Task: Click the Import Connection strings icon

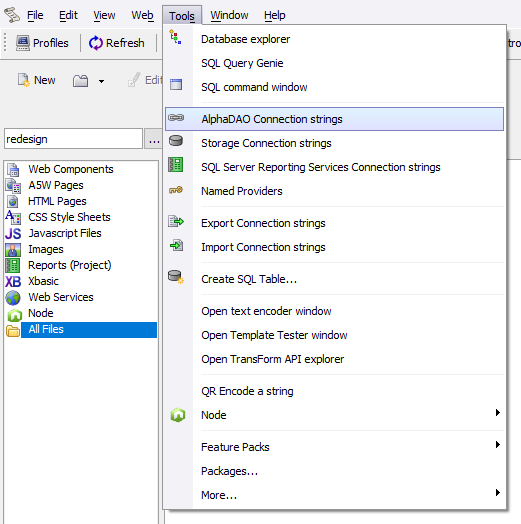Action: point(176,245)
